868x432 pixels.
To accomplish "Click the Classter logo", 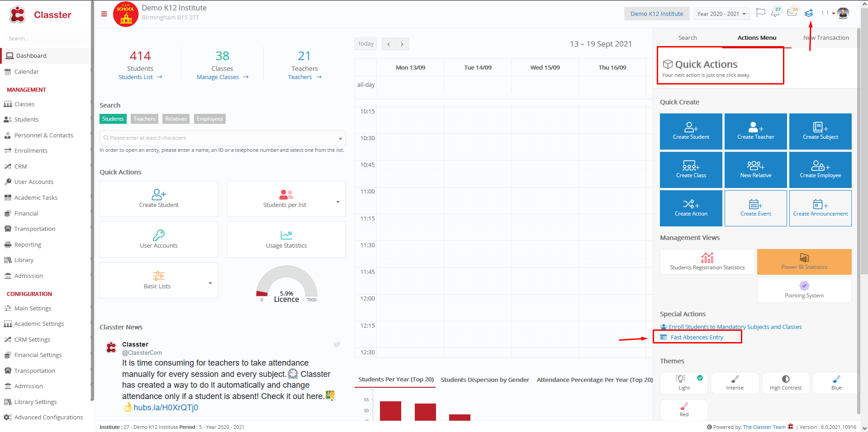I will pos(40,14).
